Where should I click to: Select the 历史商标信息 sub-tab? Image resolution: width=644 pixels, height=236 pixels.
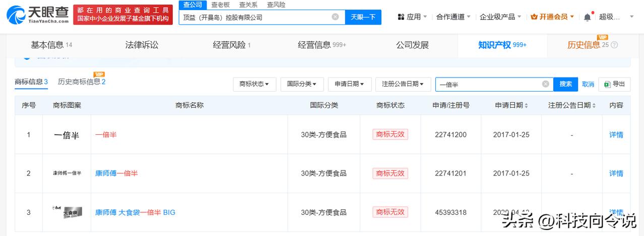(82, 82)
